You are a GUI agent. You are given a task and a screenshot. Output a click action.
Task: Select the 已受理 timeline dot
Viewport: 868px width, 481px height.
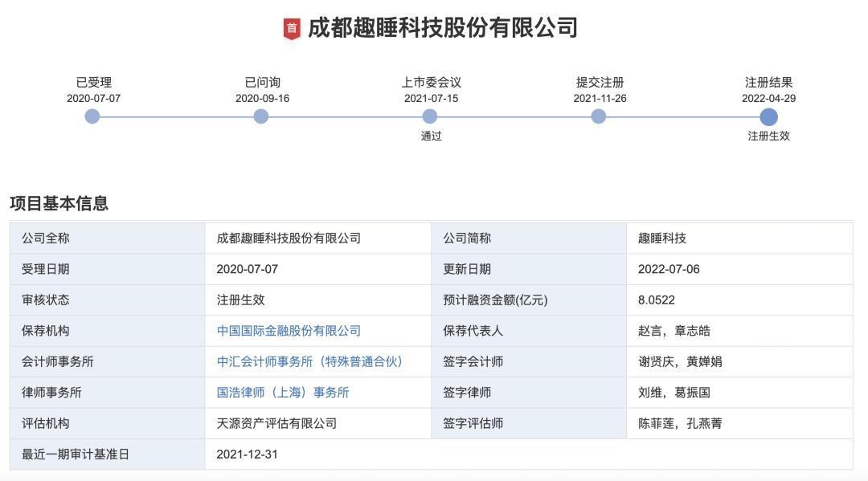click(x=92, y=116)
